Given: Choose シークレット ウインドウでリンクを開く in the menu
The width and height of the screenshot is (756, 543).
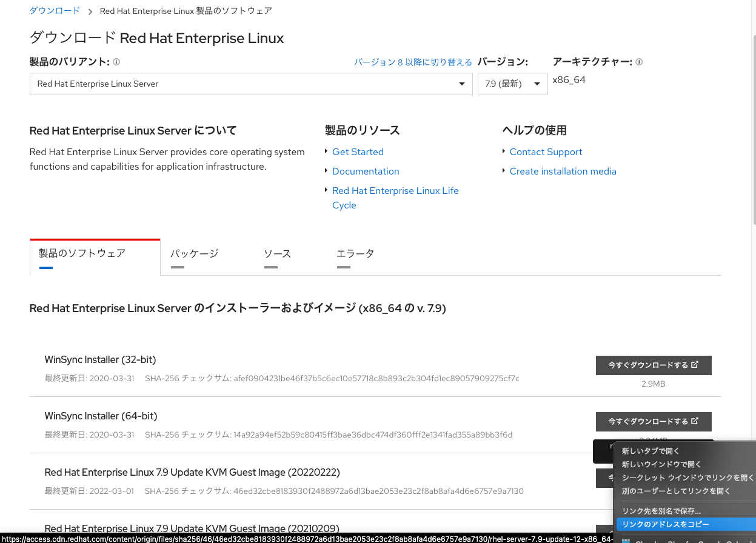Looking at the screenshot, I should click(687, 478).
